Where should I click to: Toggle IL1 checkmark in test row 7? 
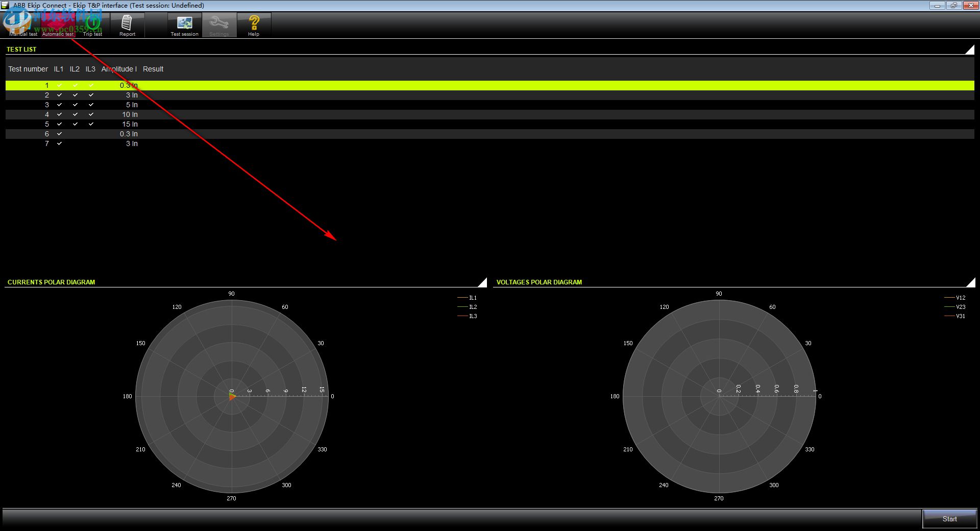click(x=59, y=143)
